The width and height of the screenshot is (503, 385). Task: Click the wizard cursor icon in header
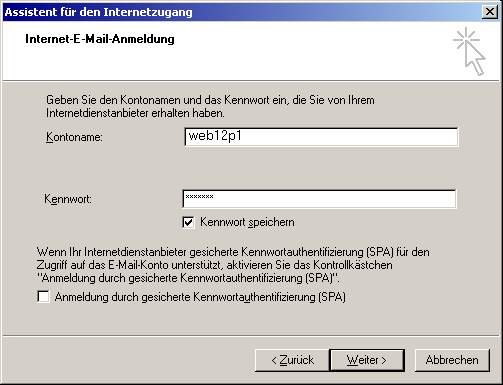[469, 51]
